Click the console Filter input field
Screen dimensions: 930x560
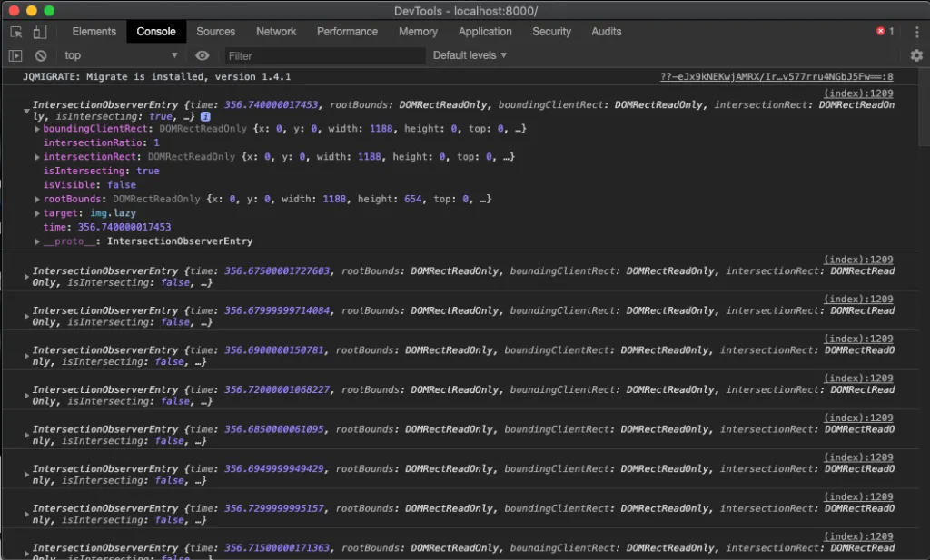click(324, 55)
